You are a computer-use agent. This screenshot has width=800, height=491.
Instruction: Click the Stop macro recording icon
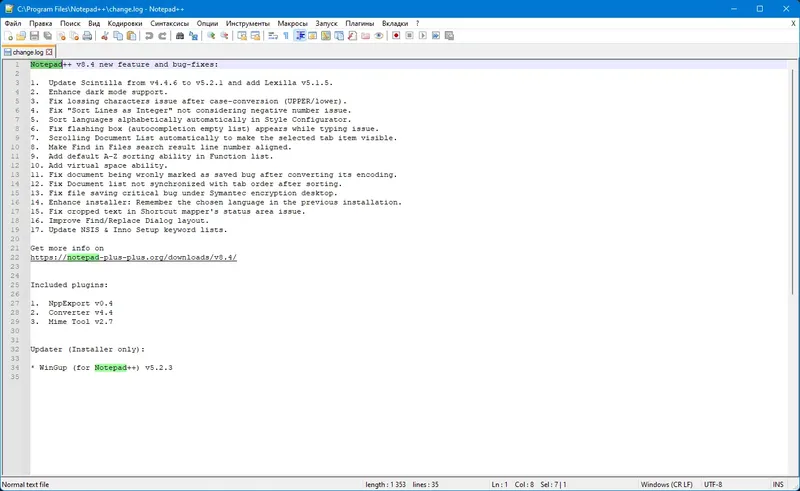click(x=409, y=36)
